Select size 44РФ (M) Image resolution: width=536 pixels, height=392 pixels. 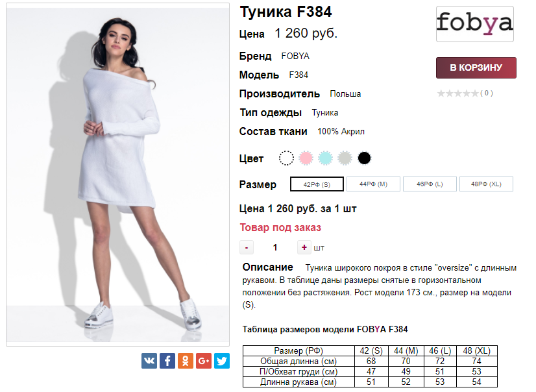373,184
